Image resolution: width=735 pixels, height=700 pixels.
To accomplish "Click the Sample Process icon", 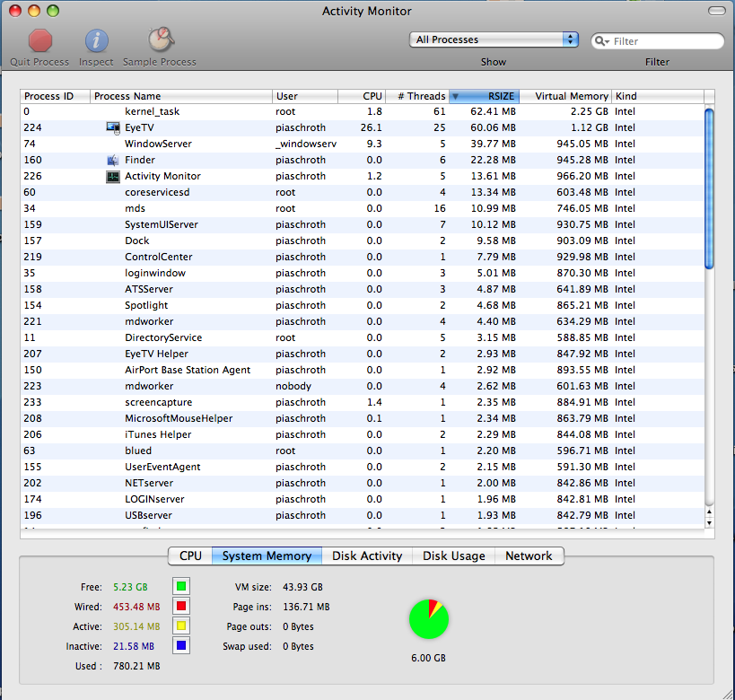I will (x=161, y=39).
